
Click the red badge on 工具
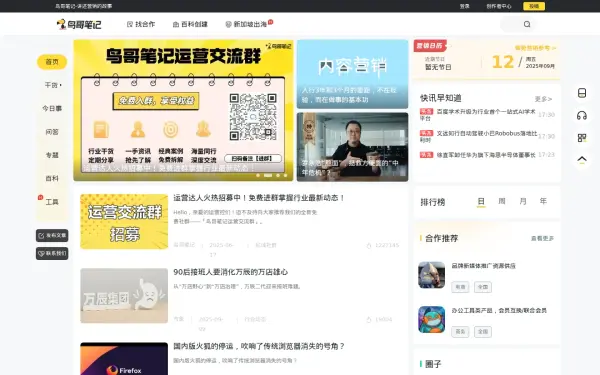[40, 197]
